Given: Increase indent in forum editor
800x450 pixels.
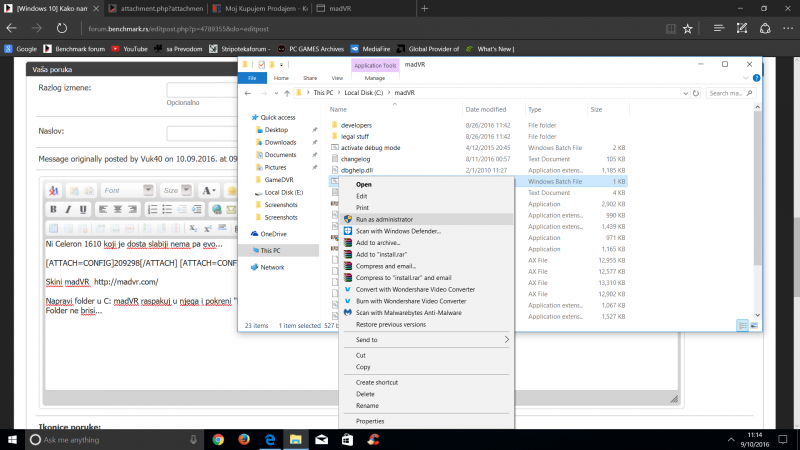Looking at the screenshot, I should [196, 209].
